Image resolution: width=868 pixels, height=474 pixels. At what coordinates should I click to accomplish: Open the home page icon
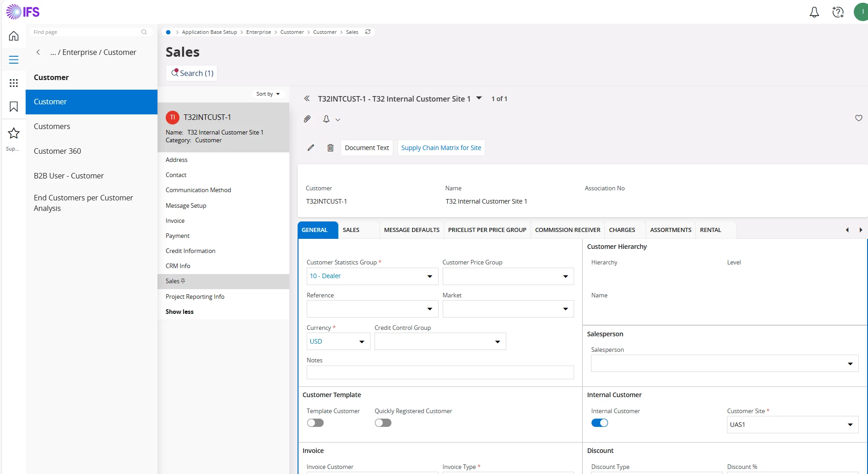tap(14, 36)
